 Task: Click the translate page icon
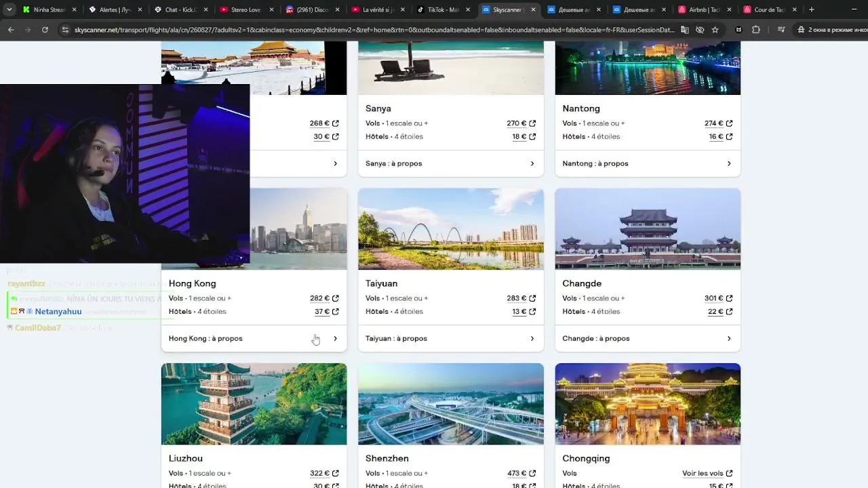(x=685, y=30)
